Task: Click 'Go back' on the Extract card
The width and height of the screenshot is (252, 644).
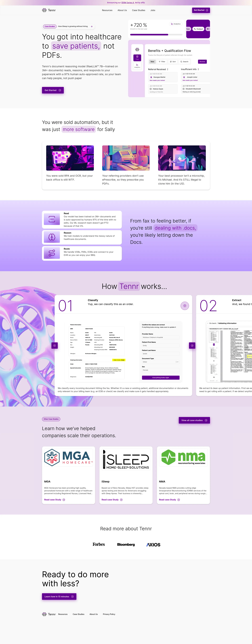Action: coord(212,323)
